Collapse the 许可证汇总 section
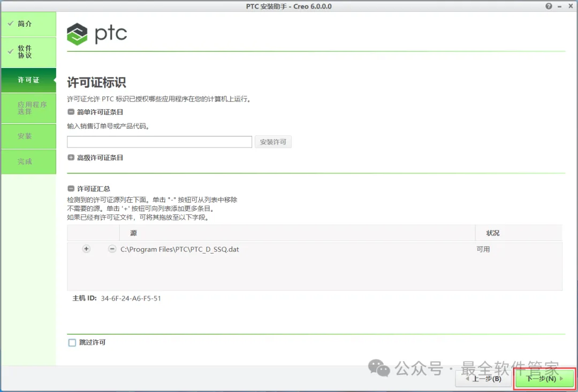Viewport: 578px width, 392px height. [x=71, y=189]
